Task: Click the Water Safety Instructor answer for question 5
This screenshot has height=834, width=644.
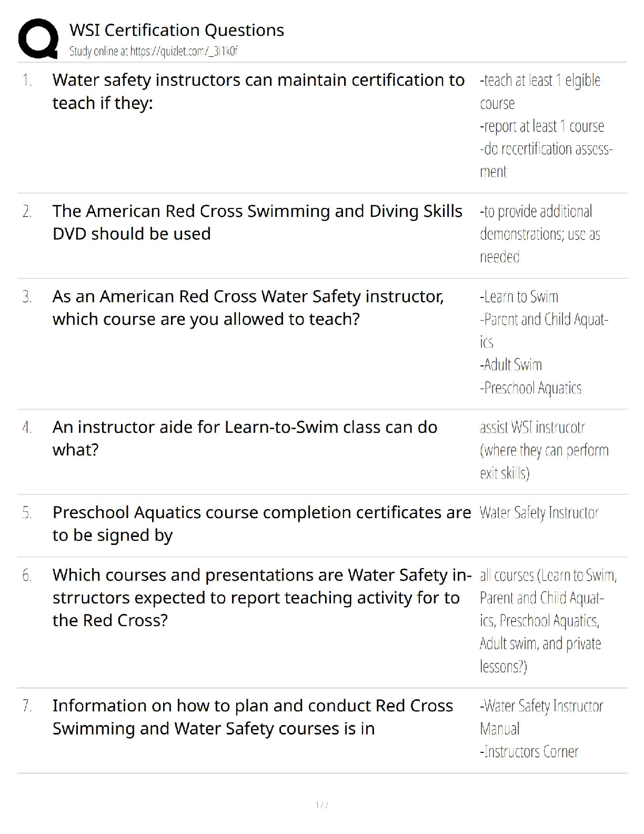Action: [539, 513]
